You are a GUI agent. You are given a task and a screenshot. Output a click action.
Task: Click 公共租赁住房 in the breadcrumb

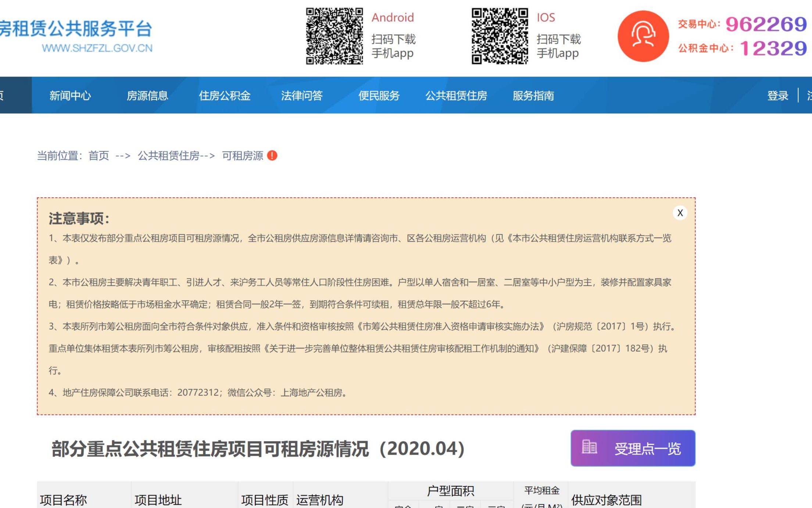pyautogui.click(x=168, y=156)
